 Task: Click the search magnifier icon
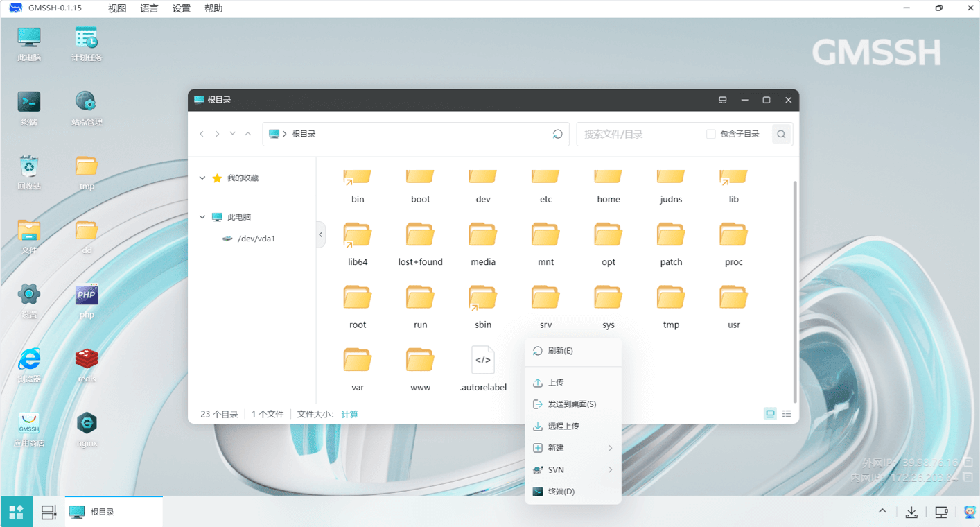[781, 135]
